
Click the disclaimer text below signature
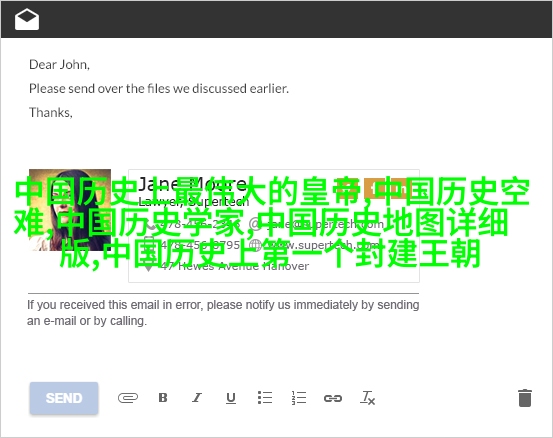tap(223, 313)
